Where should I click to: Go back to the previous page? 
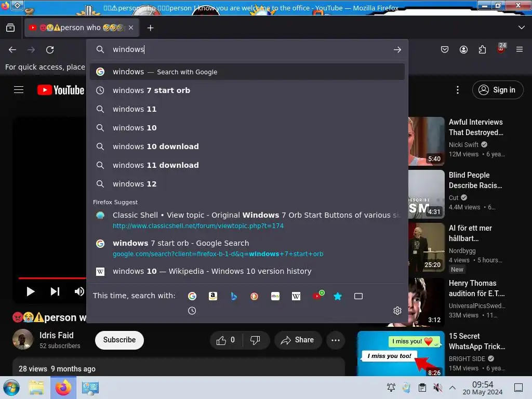12,50
